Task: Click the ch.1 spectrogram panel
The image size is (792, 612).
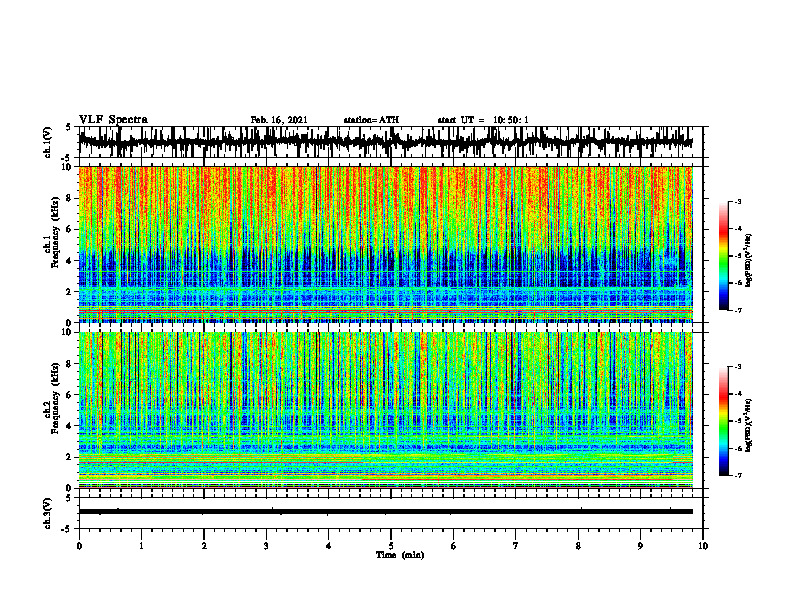Action: pyautogui.click(x=385, y=244)
